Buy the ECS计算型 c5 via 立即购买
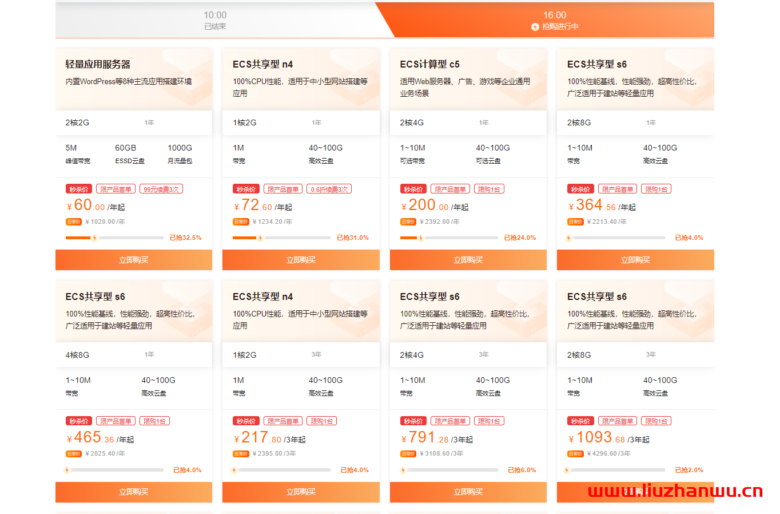780x514 pixels. point(468,260)
